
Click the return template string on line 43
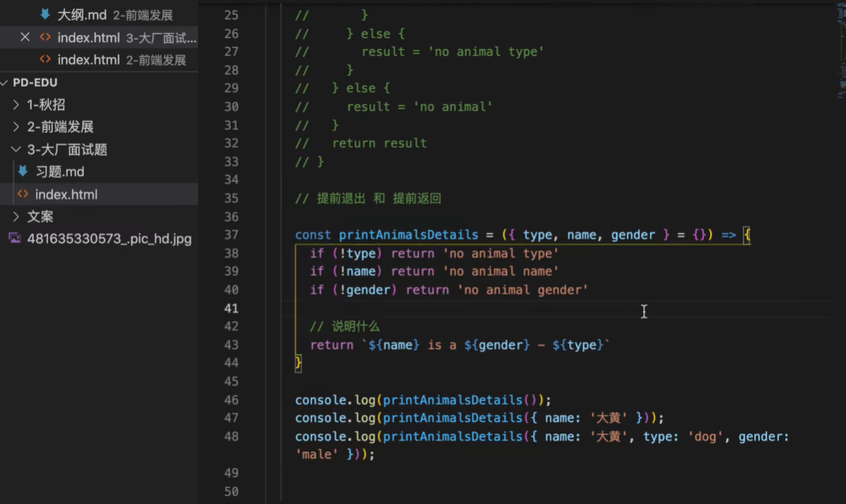pyautogui.click(x=486, y=345)
